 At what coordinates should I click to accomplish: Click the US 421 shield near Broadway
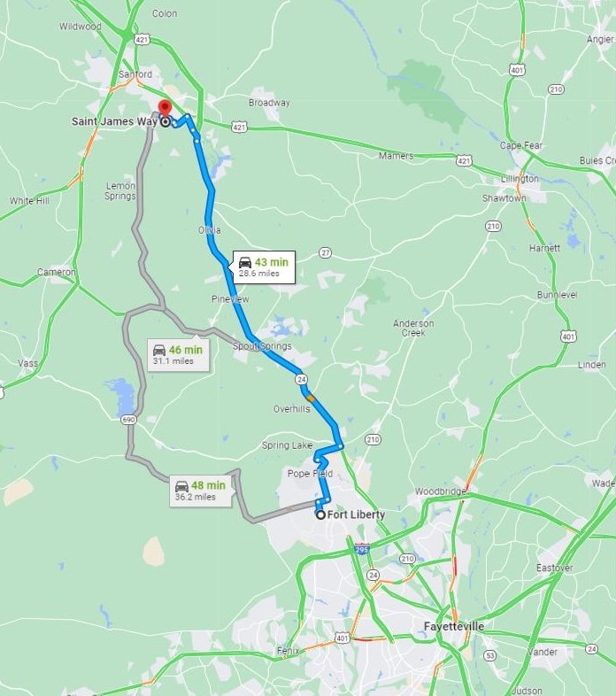pyautogui.click(x=239, y=128)
